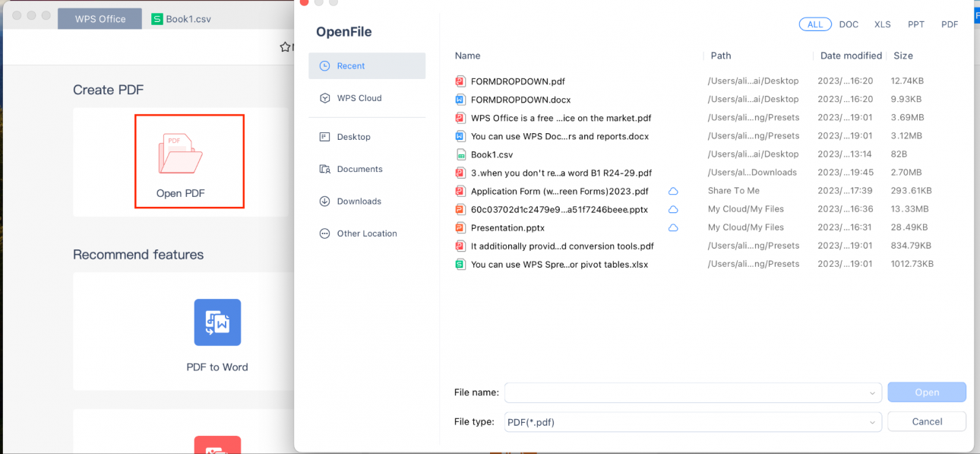
Task: Click the WPS Cloud icon in sidebar
Action: pyautogui.click(x=324, y=98)
